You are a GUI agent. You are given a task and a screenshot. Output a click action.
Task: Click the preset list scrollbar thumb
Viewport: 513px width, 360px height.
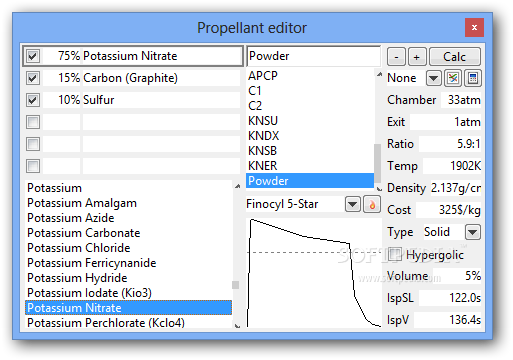pos(377,163)
